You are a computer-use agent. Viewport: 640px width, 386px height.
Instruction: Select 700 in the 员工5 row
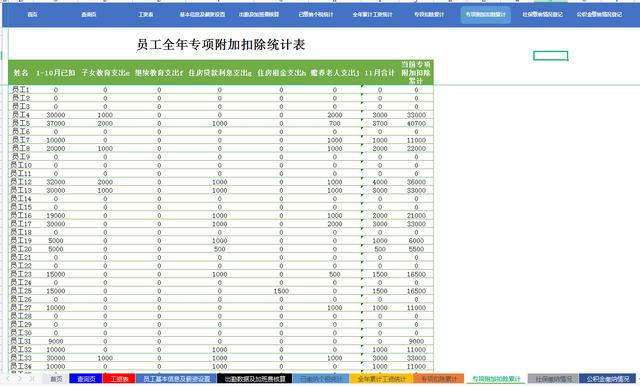(x=335, y=123)
